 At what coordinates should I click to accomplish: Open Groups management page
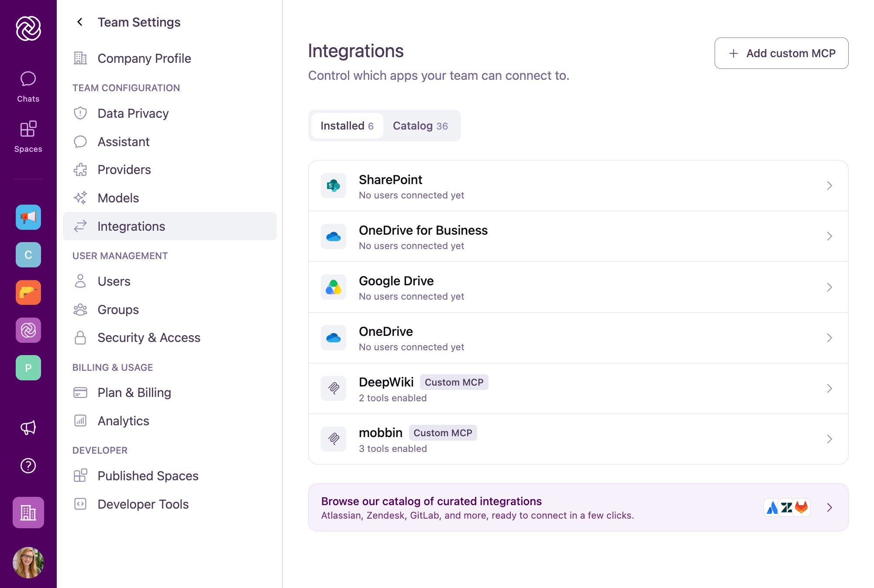[170, 310]
